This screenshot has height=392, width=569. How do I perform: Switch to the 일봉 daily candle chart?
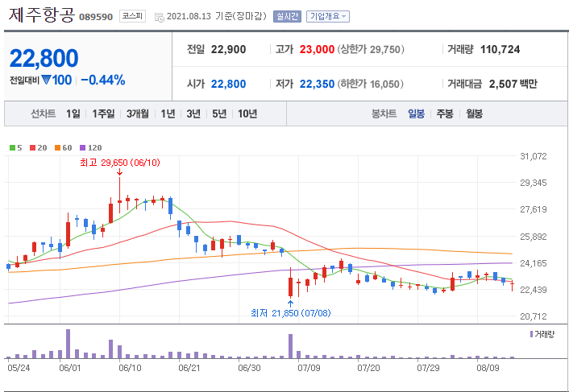[416, 113]
